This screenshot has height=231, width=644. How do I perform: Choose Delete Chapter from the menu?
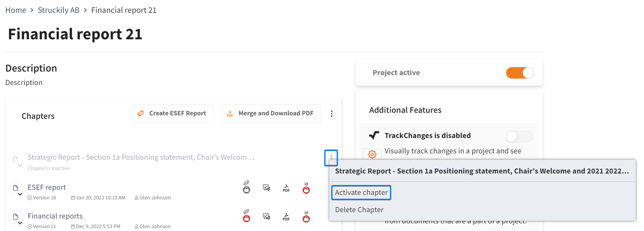click(x=359, y=210)
